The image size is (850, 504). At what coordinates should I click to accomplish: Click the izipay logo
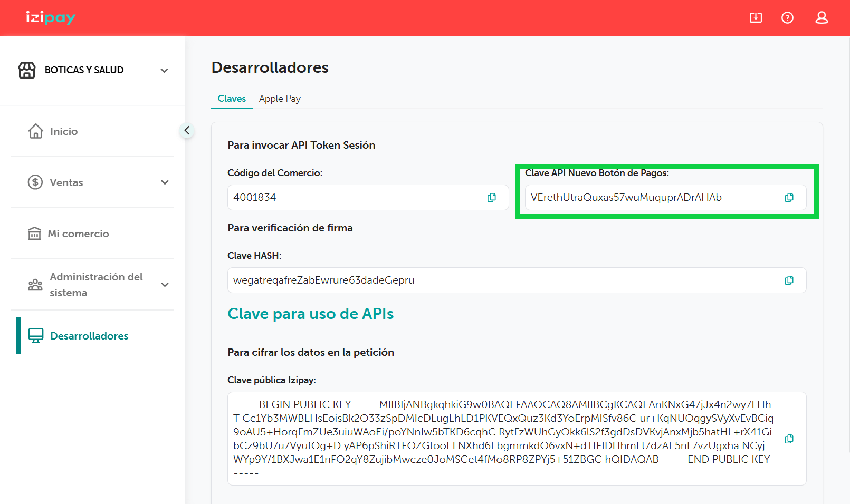[x=51, y=18]
